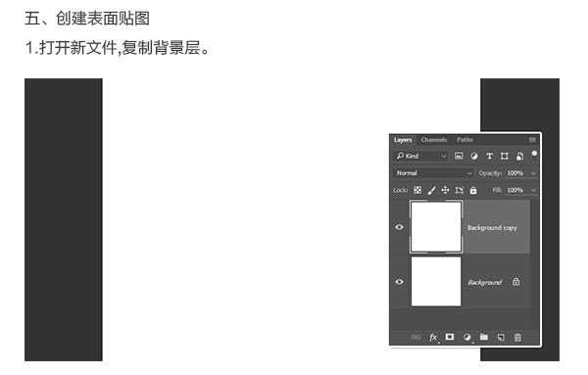Click the Fill 100% value field
588x375 pixels.
click(x=514, y=190)
